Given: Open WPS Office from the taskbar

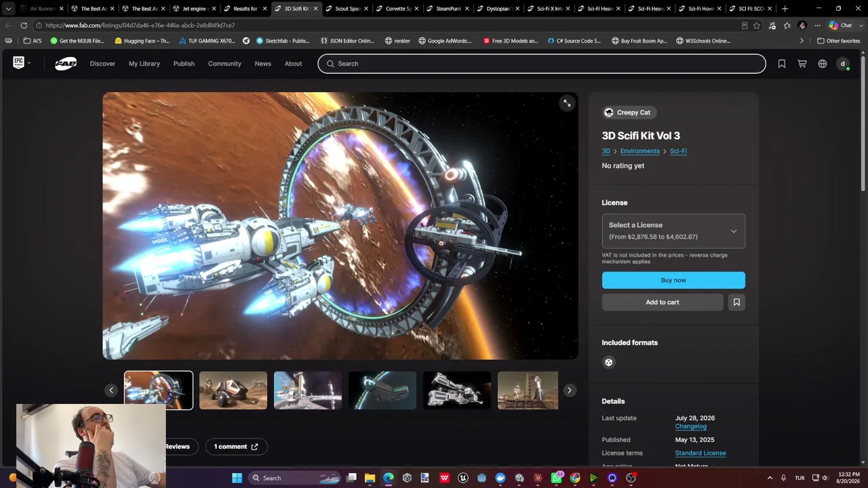Looking at the screenshot, I should pyautogui.click(x=444, y=478).
